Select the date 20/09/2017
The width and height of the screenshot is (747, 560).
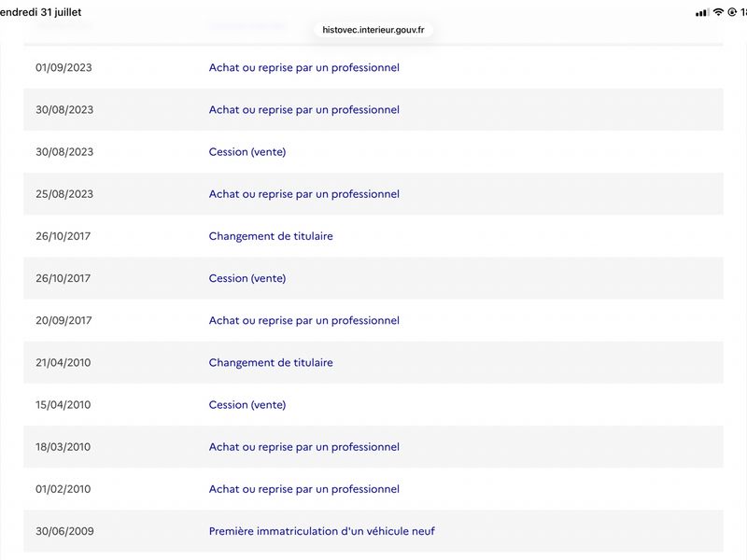[63, 320]
